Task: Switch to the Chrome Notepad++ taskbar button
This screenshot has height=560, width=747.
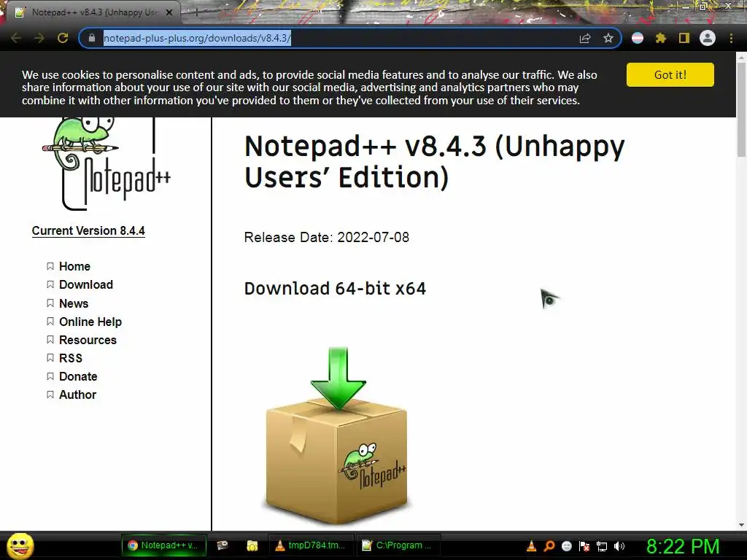Action: coord(163,545)
